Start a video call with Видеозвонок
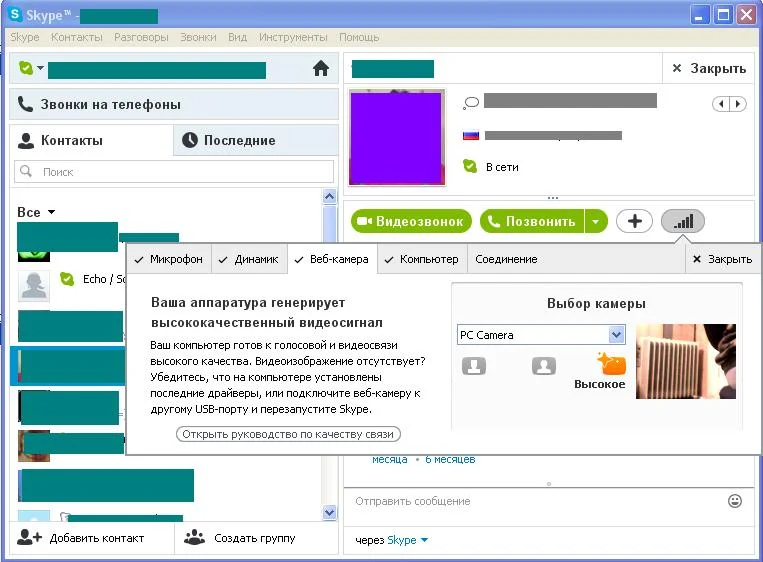This screenshot has width=763, height=562. (x=411, y=221)
